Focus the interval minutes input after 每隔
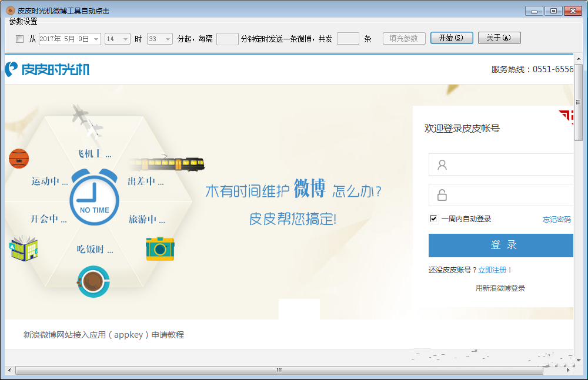 click(x=228, y=39)
